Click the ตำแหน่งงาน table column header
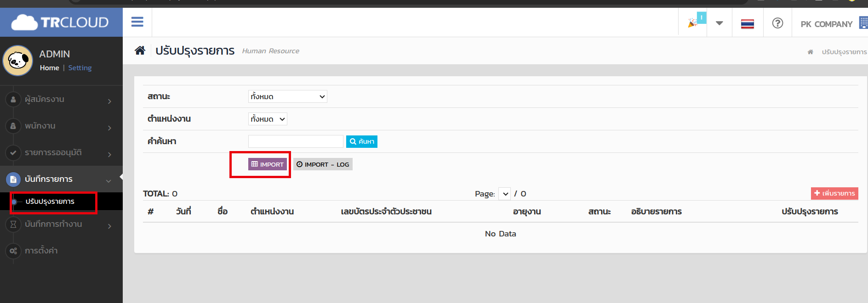Screen dimensions: 868x303 click(272, 212)
